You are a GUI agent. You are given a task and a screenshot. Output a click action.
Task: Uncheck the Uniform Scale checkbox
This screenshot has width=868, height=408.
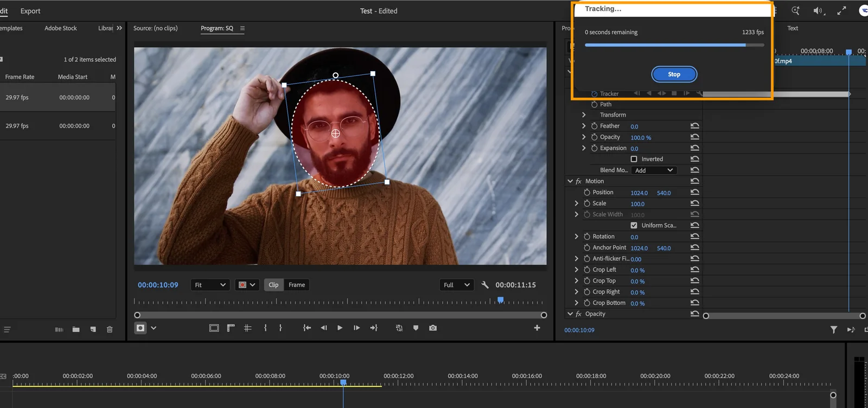click(x=634, y=225)
